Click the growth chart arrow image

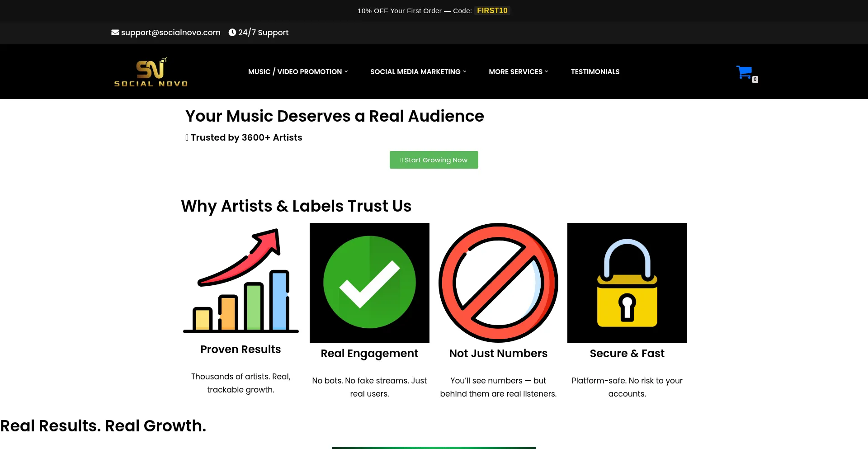[241, 280]
